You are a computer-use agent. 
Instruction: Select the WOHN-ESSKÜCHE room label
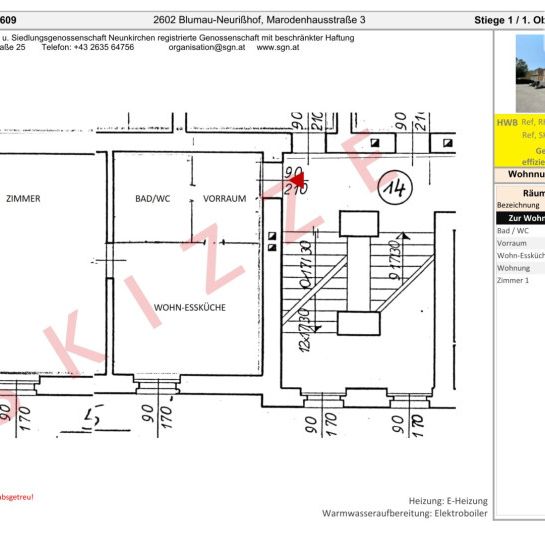click(x=190, y=307)
